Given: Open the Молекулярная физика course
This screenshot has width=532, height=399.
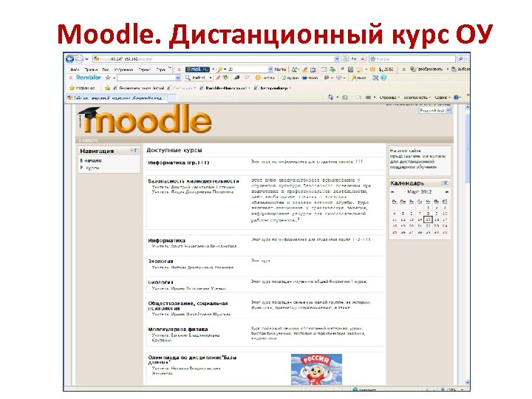Looking at the screenshot, I should click(178, 330).
